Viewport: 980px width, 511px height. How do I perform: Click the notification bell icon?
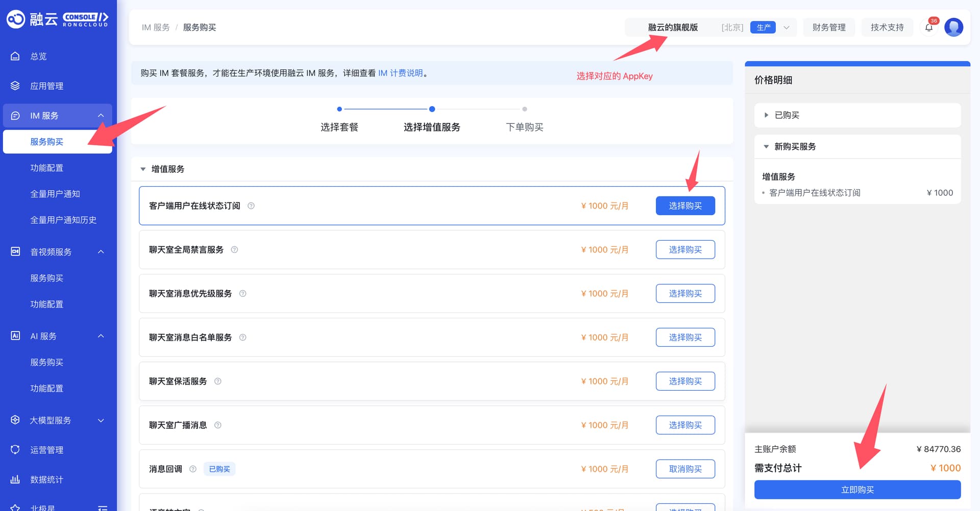929,28
